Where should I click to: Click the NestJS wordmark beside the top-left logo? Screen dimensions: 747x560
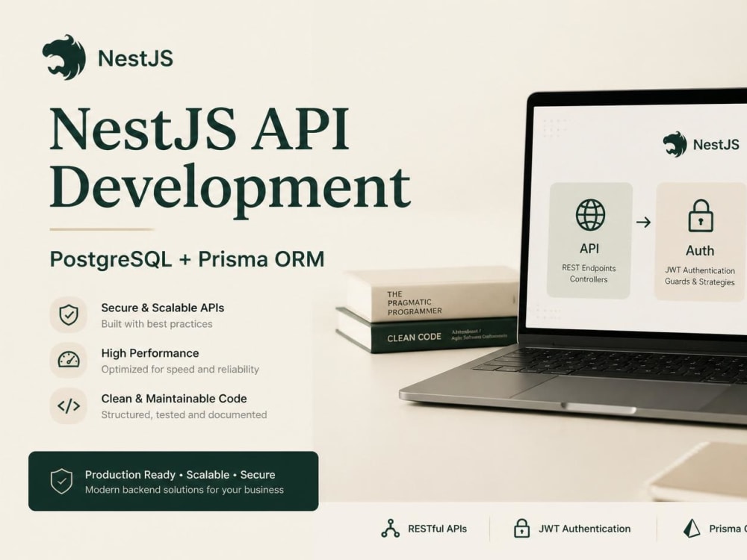135,58
